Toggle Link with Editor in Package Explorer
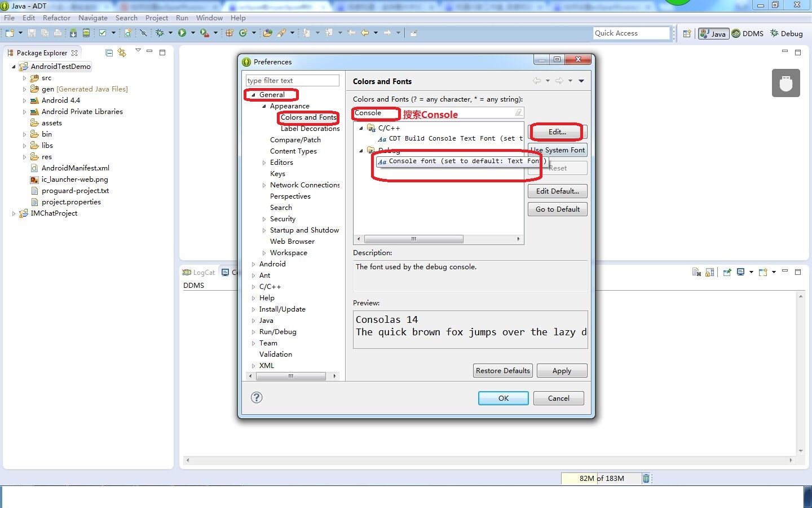The width and height of the screenshot is (812, 508). [122, 52]
